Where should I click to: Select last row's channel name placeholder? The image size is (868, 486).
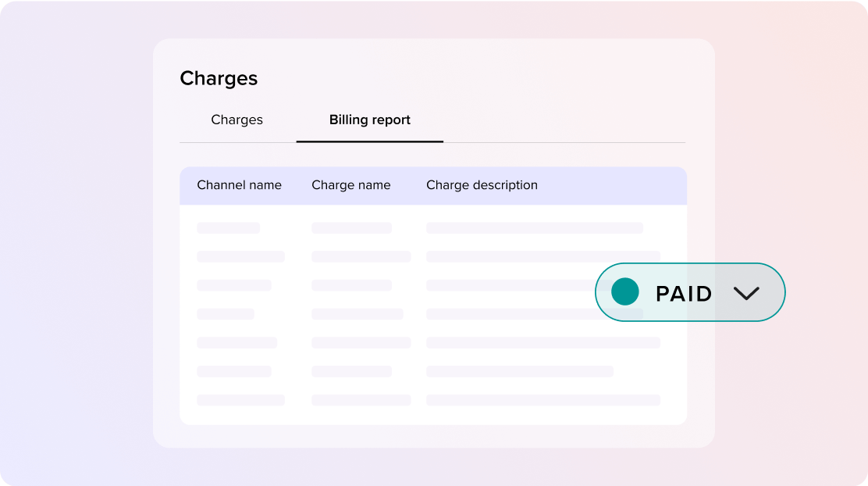(240, 400)
